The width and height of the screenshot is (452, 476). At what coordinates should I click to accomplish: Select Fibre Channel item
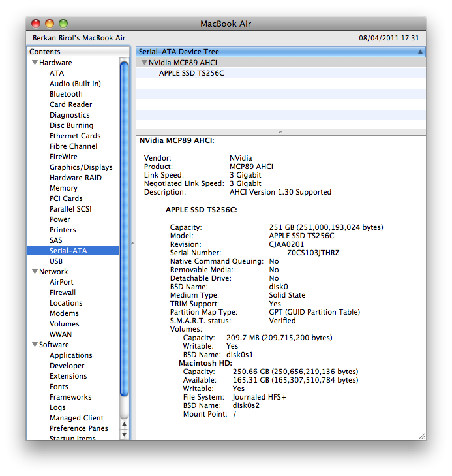(73, 146)
